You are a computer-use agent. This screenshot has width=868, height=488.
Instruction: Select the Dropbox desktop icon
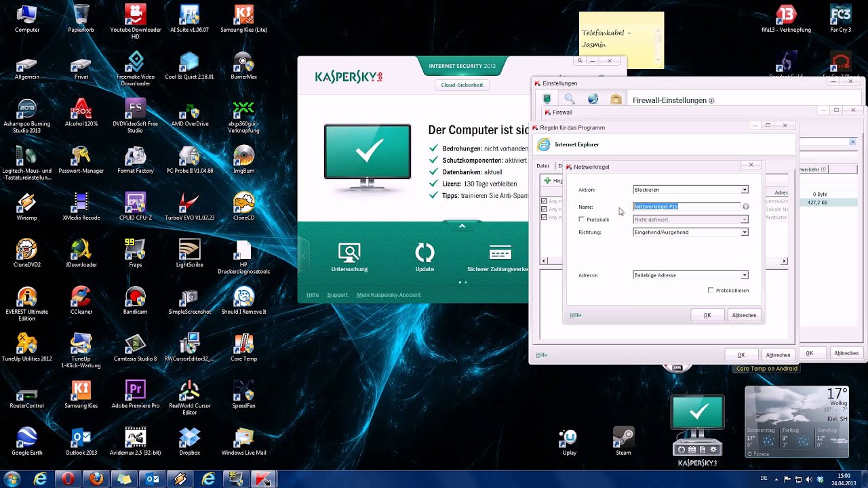click(189, 441)
